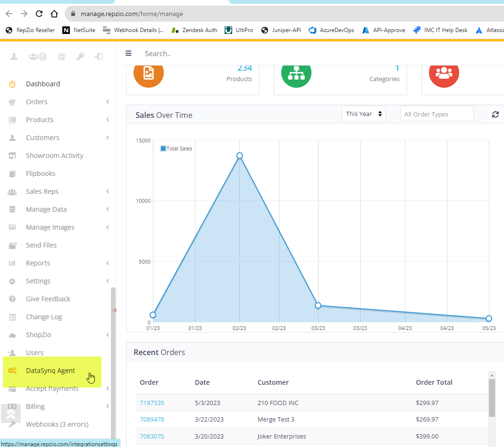Viewport: 504px width, 447px height.
Task: Open order 7089478
Action: pos(151,419)
